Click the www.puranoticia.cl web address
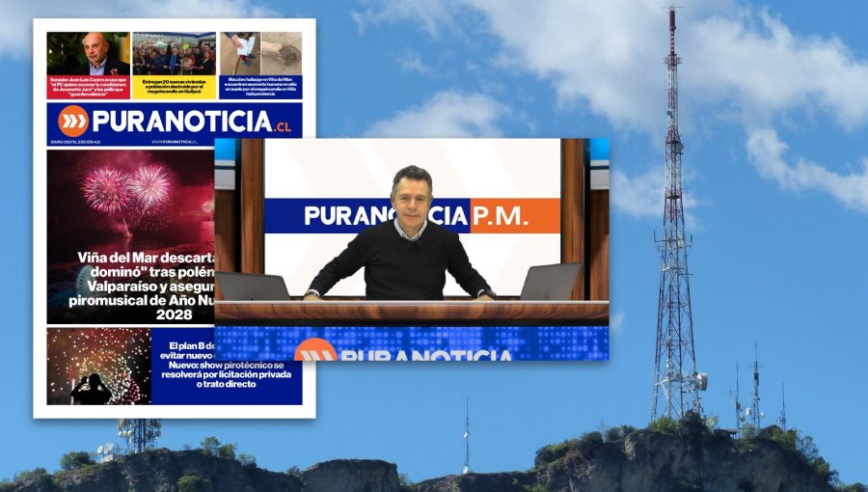 click(x=175, y=142)
